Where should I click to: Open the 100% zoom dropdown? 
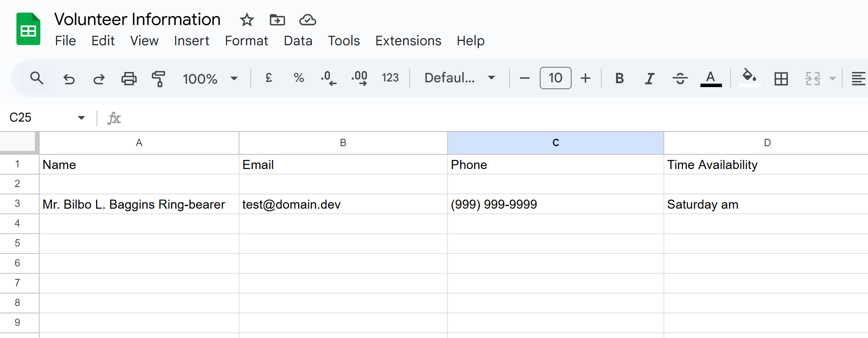(210, 78)
